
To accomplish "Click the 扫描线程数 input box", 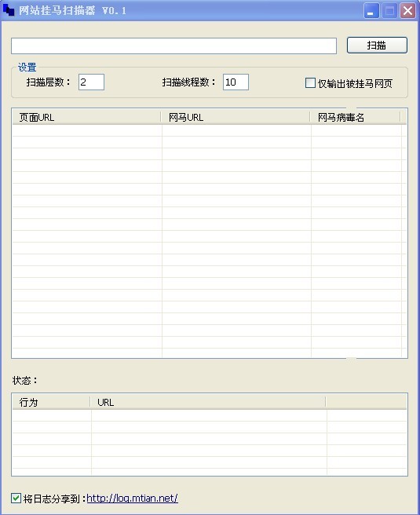I will click(236, 82).
